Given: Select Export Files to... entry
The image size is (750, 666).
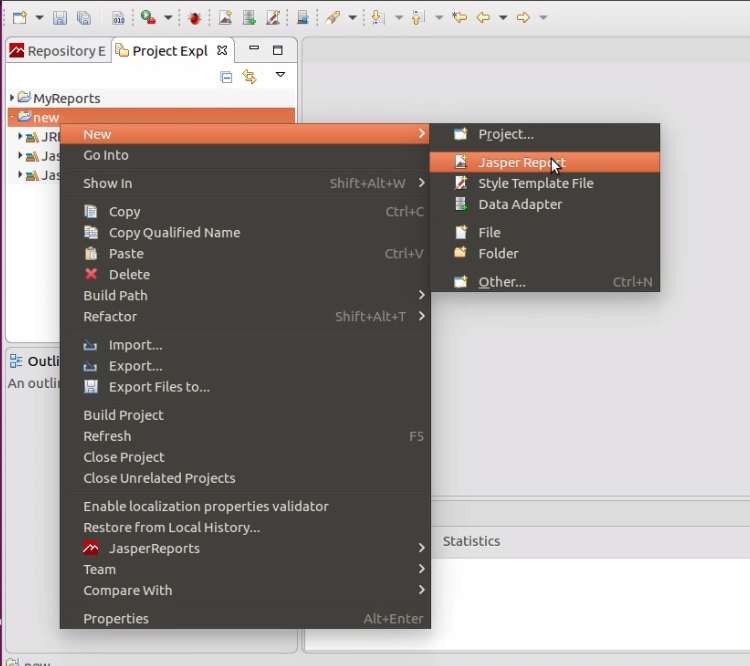Looking at the screenshot, I should point(245,387).
